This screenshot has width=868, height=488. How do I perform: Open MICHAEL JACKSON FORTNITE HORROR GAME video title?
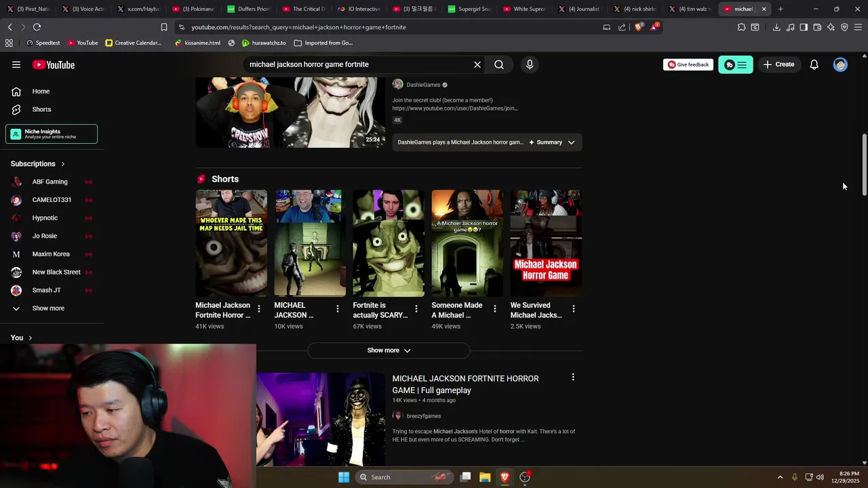(465, 384)
